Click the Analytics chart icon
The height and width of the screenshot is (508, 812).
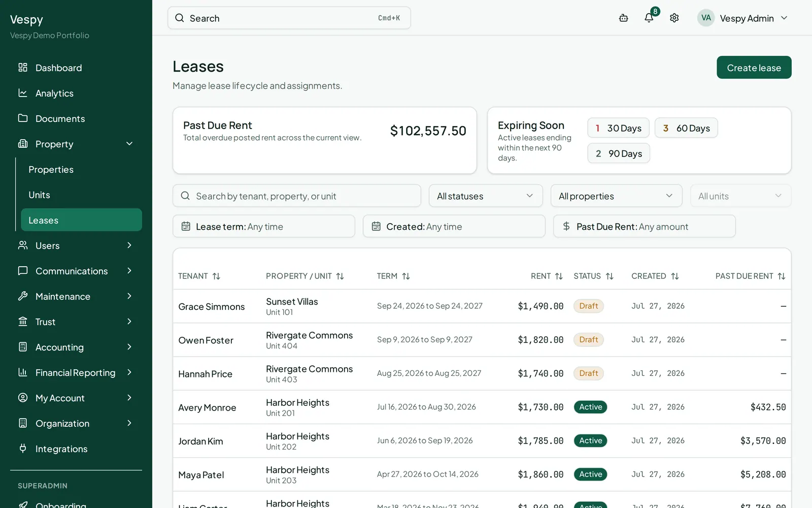pyautogui.click(x=23, y=92)
